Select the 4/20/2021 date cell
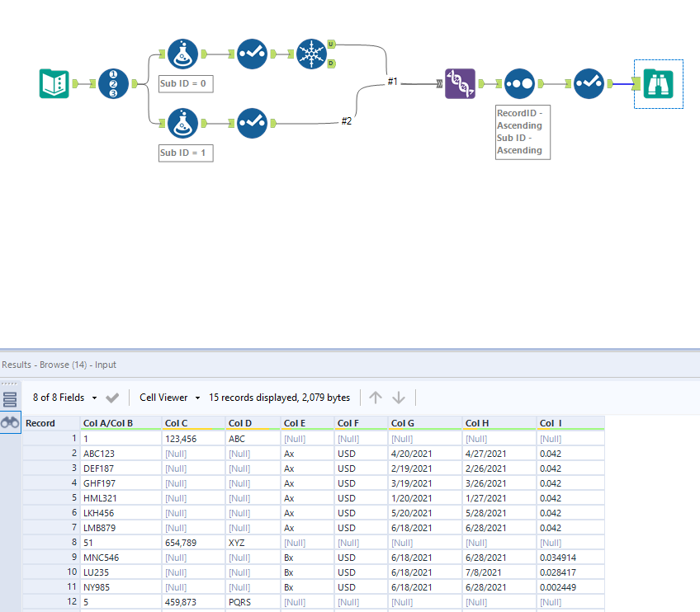The image size is (700, 612). coord(425,454)
